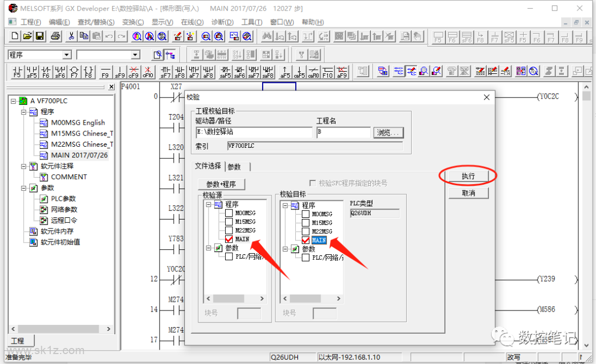
Task: Click the 执行 button
Action: 469,176
